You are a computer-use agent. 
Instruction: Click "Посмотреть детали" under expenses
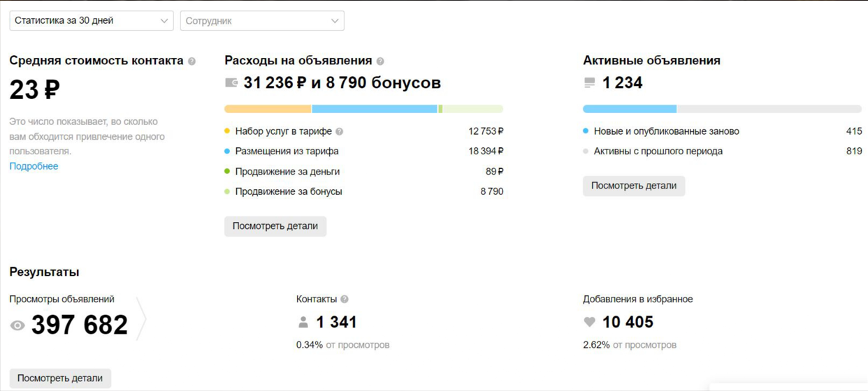(x=275, y=226)
